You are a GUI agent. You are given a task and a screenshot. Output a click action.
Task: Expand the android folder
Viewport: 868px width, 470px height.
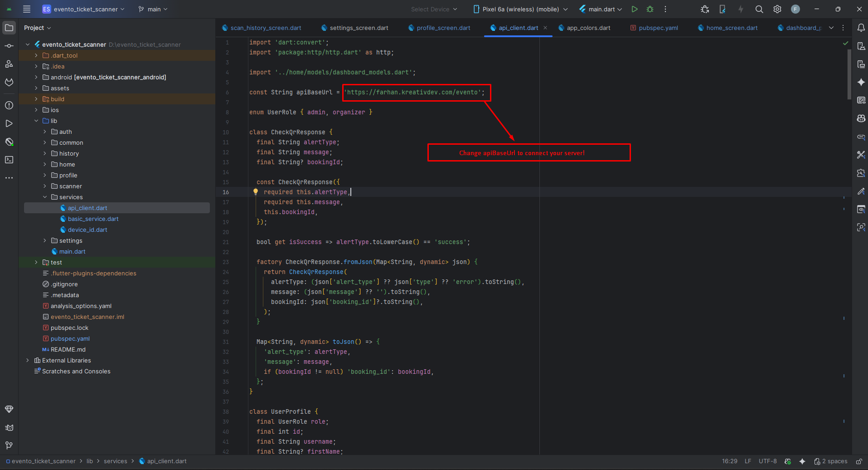click(x=36, y=77)
